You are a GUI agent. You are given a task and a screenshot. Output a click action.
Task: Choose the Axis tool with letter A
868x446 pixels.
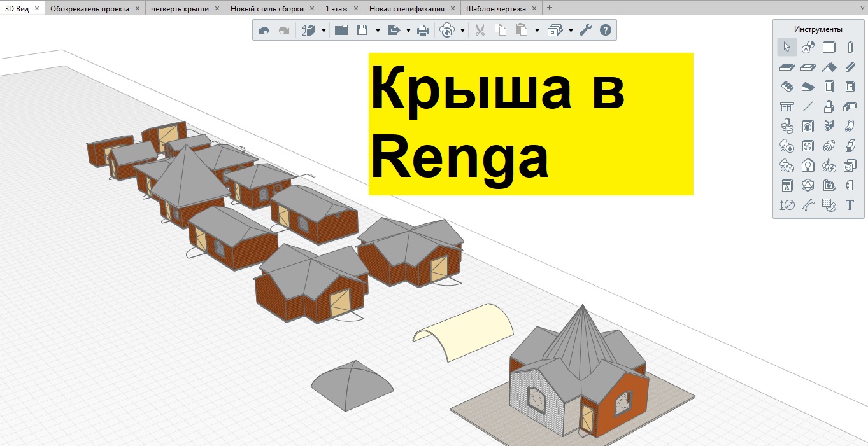click(808, 47)
